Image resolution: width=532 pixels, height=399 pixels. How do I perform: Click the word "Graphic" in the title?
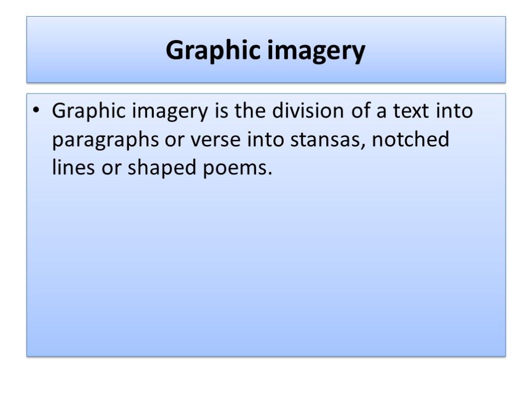coord(212,51)
